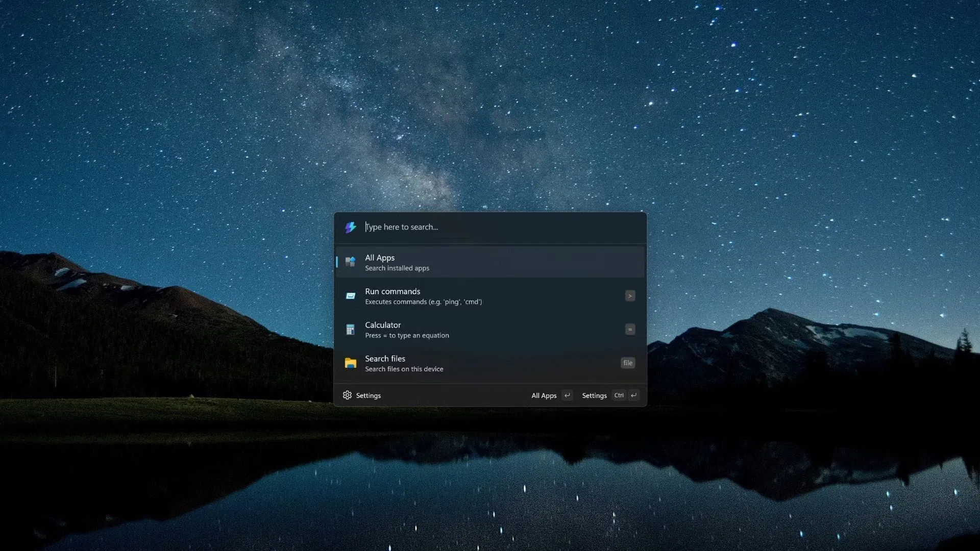Viewport: 980px width, 551px height.
Task: Click the Search files folder icon
Action: point(350,363)
